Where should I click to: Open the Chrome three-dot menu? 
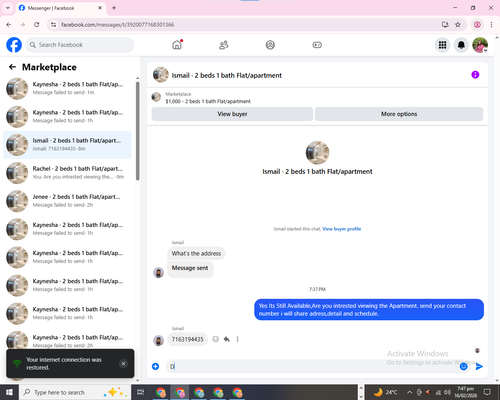pyautogui.click(x=491, y=25)
